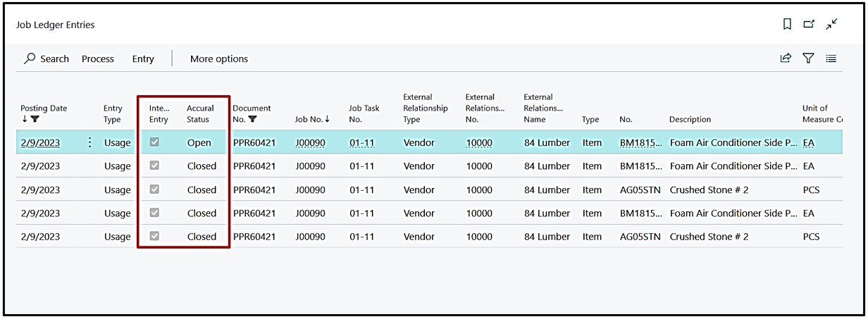Click the 2/9/2023 date in first row
Image resolution: width=868 pixels, height=319 pixels.
click(x=40, y=142)
